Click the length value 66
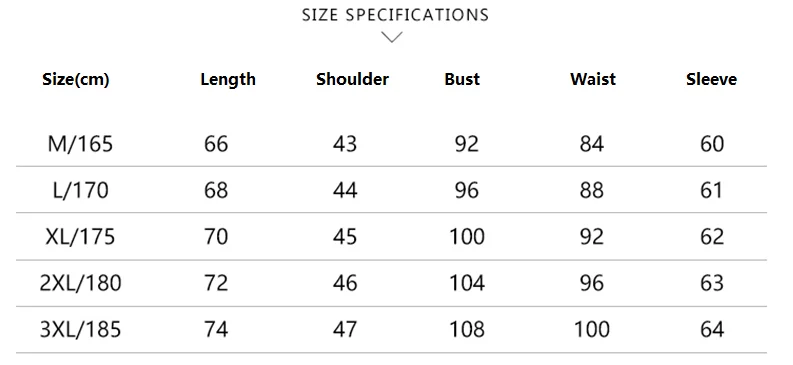 216,144
